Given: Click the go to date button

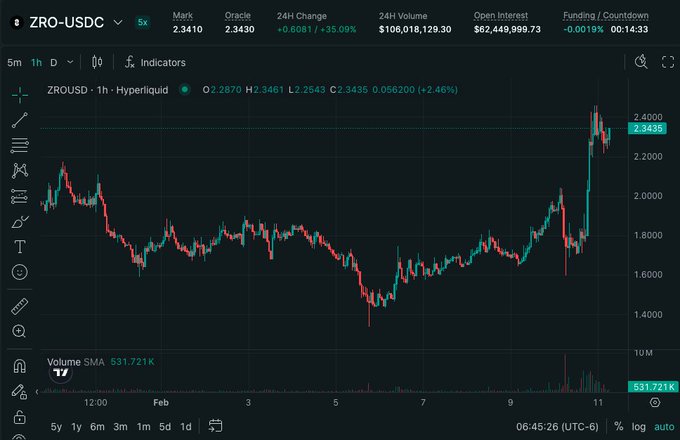Looking at the screenshot, I should [x=214, y=427].
